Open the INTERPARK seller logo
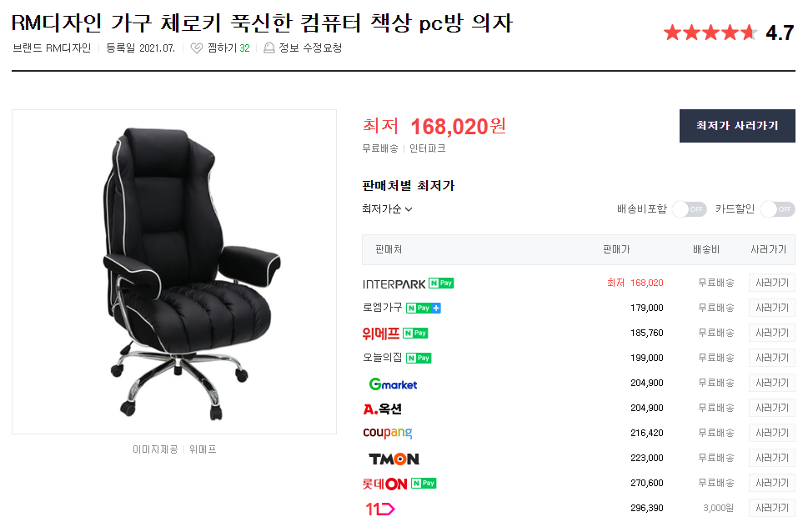This screenshot has height=532, width=808. pos(394,284)
